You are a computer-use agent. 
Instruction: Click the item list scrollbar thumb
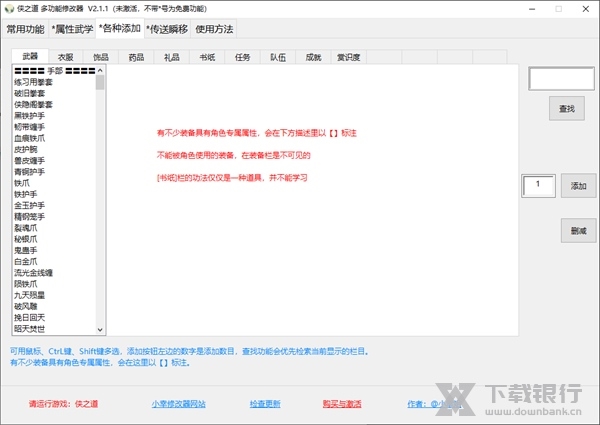point(100,82)
